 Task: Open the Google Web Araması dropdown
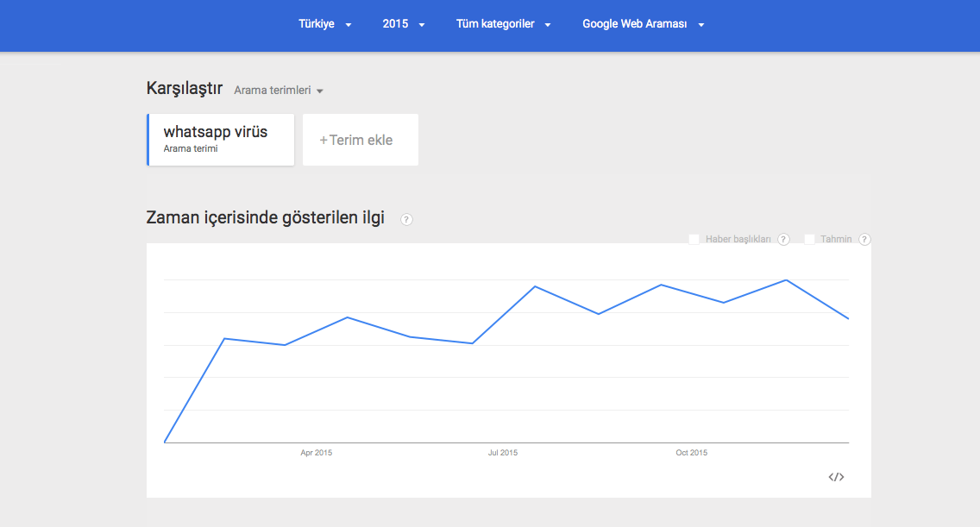coord(643,24)
